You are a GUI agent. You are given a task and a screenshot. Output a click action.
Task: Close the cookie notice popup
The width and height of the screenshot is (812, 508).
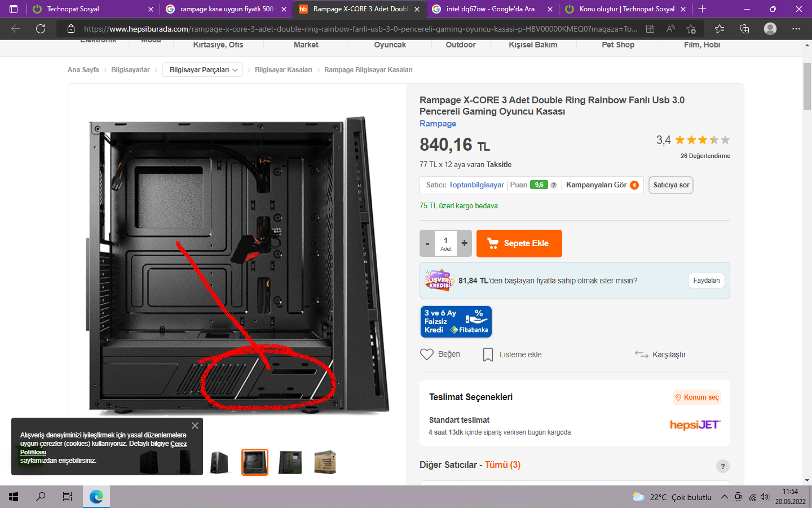(x=195, y=426)
